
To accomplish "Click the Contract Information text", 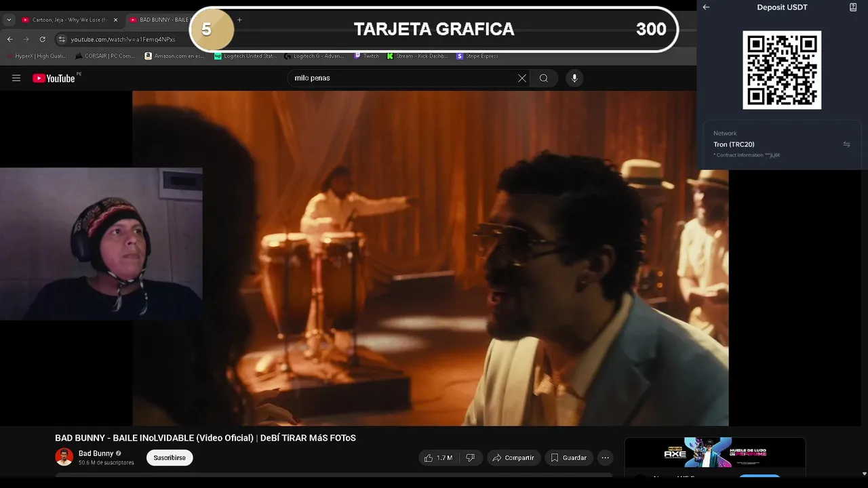I will [x=747, y=155].
